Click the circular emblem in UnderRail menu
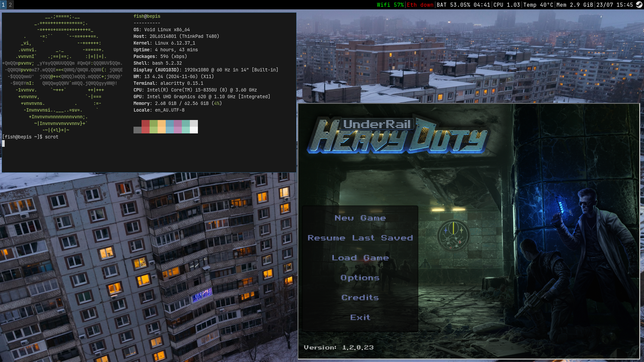Viewport: 644px width, 362px height. pos(453,236)
